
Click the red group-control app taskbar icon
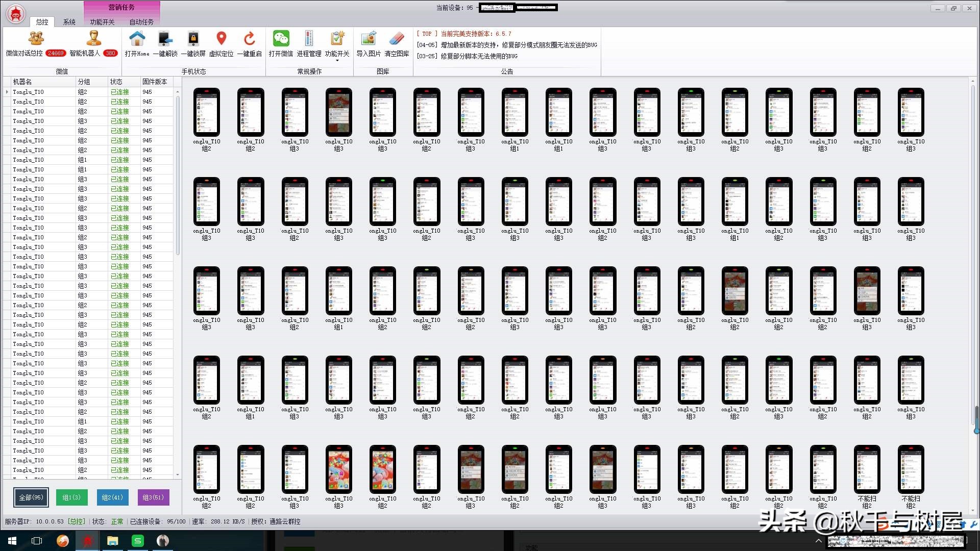(87, 541)
